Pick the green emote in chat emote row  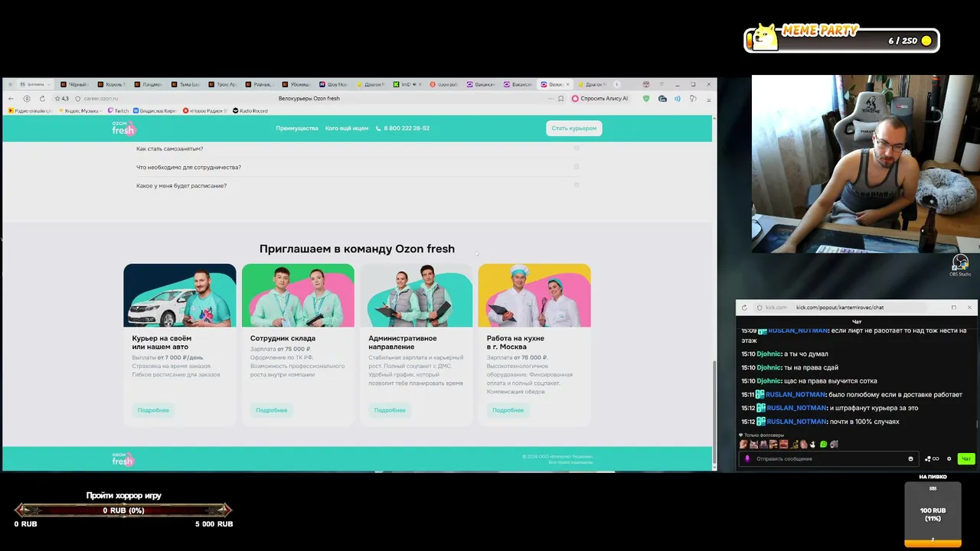pyautogui.click(x=824, y=445)
